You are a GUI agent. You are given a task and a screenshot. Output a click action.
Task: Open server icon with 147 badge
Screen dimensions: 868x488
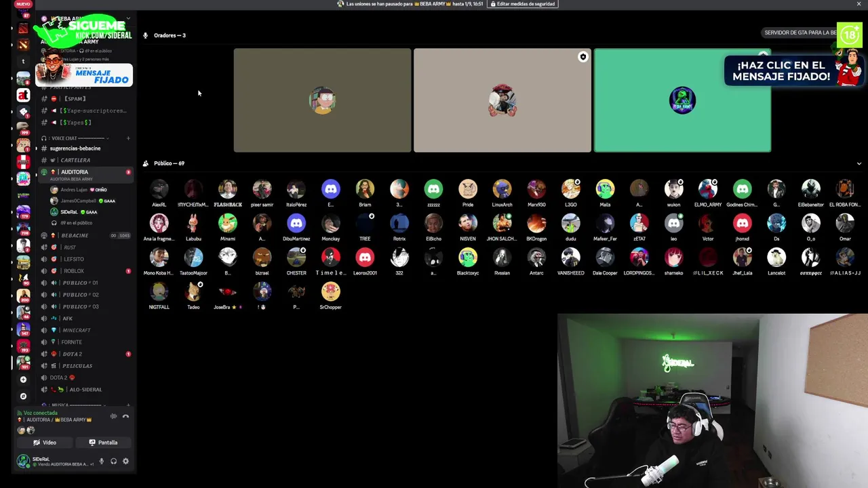[23, 329]
